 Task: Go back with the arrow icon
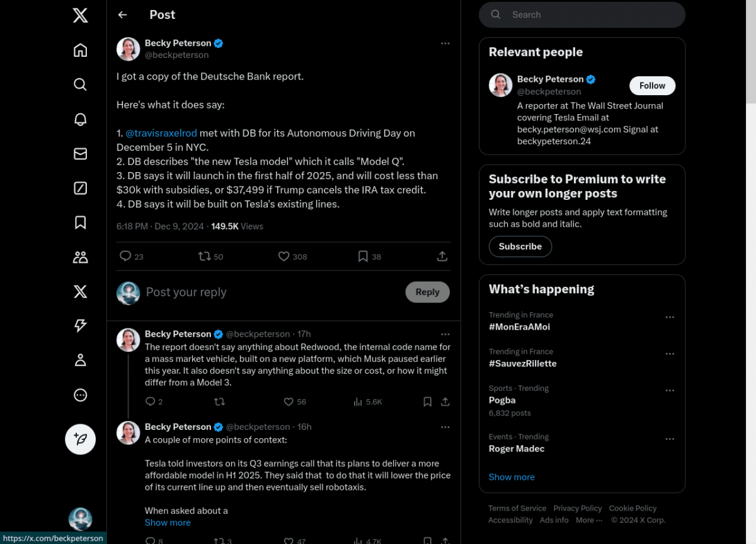coord(122,14)
